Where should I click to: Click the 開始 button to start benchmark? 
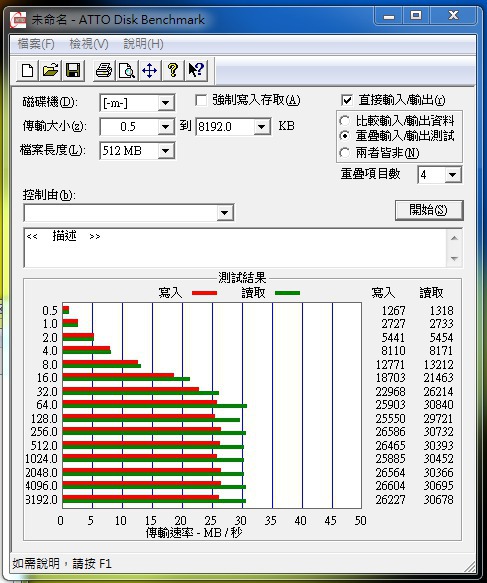point(429,210)
